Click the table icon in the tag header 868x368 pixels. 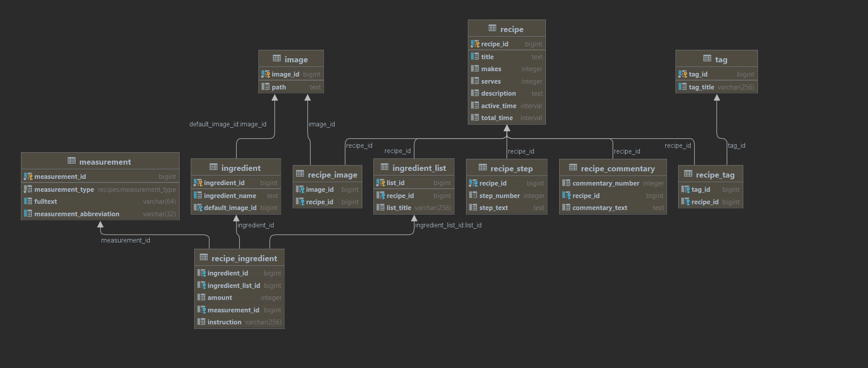pyautogui.click(x=707, y=58)
